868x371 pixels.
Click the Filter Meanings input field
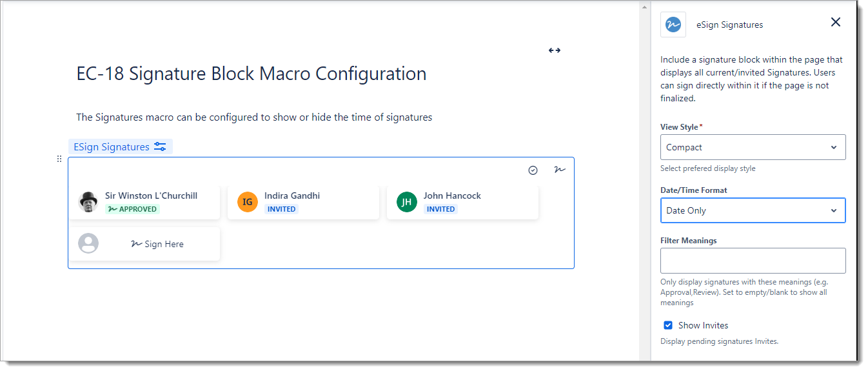click(x=753, y=261)
